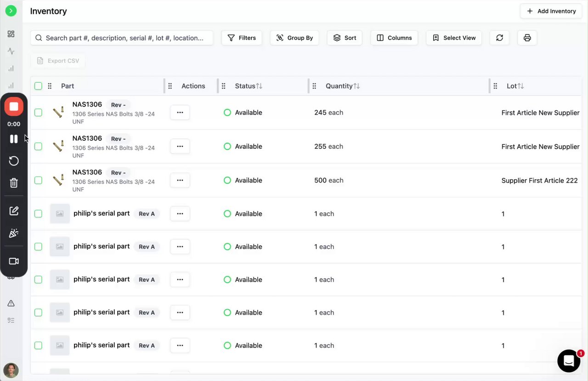Screen dimensions: 588x381
Task: Open the warning triangle icon in the sidebar
Action: 11,303
